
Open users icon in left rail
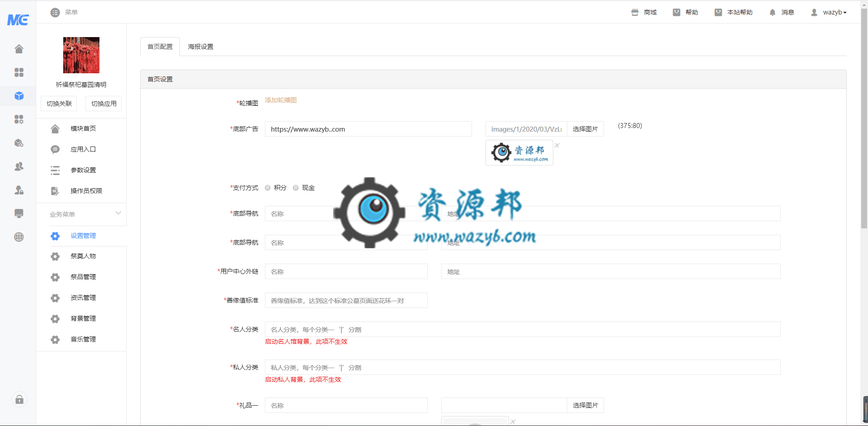(19, 166)
